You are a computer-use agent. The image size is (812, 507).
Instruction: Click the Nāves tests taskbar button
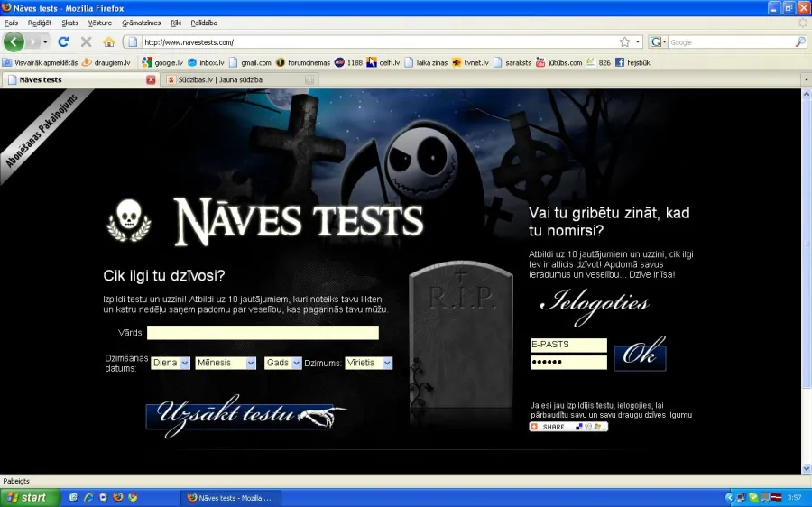[x=231, y=498]
